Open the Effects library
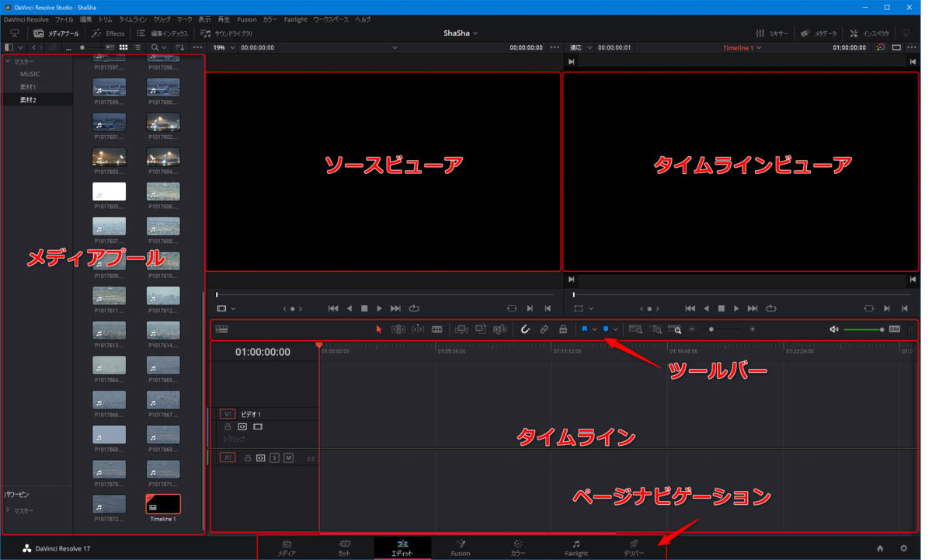932x560 pixels. coord(108,33)
